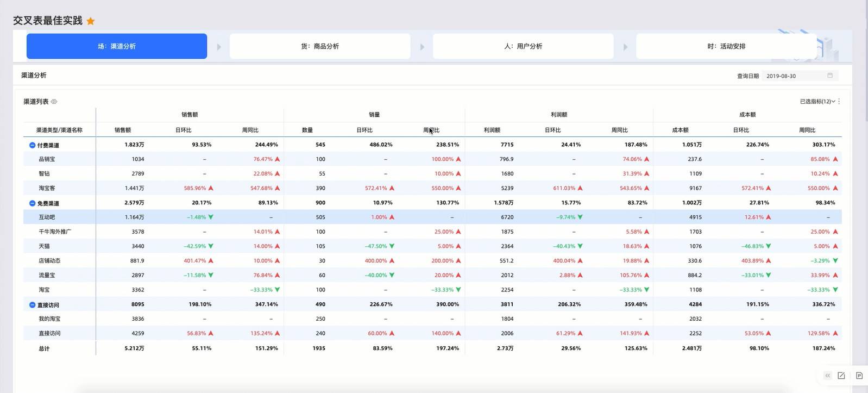Click the 查询日期 input showing 2019-08-30

[794, 76]
